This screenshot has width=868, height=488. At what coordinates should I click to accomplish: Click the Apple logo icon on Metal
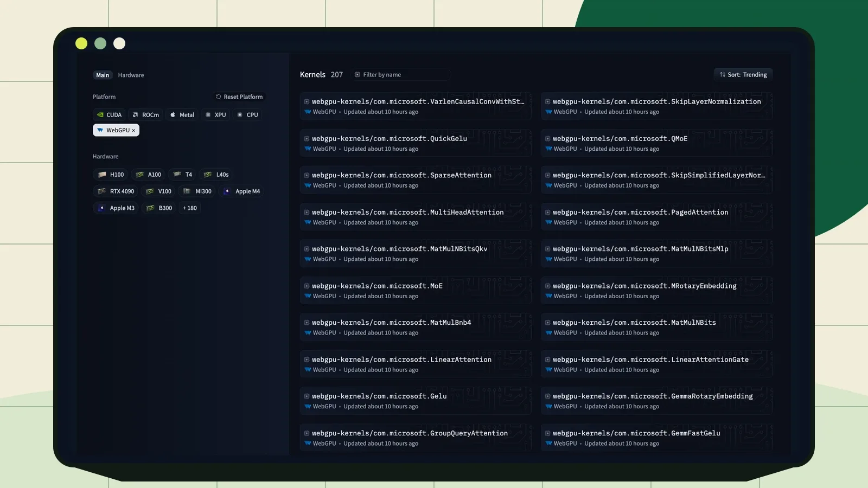click(173, 115)
